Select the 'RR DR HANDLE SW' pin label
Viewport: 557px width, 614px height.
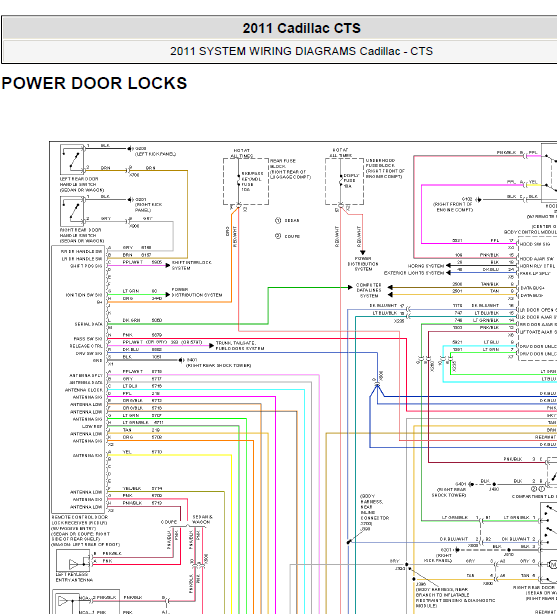click(81, 251)
